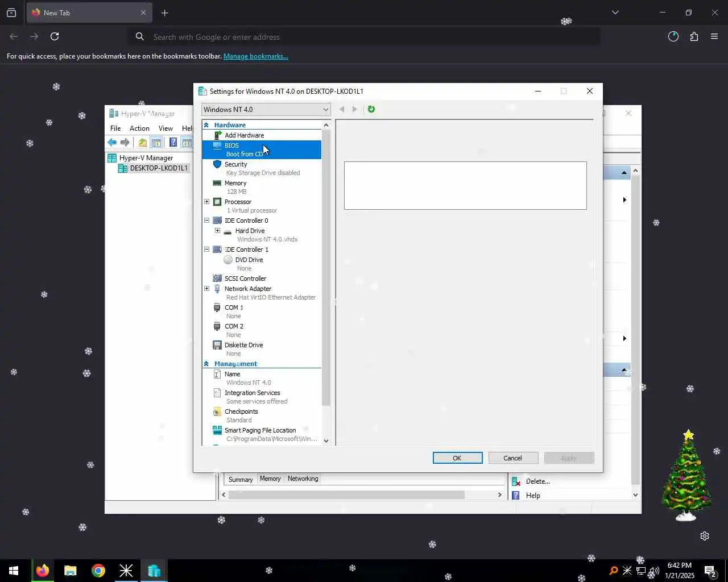The width and height of the screenshot is (728, 582).
Task: Click the COM 2 port icon
Action: coord(217,326)
